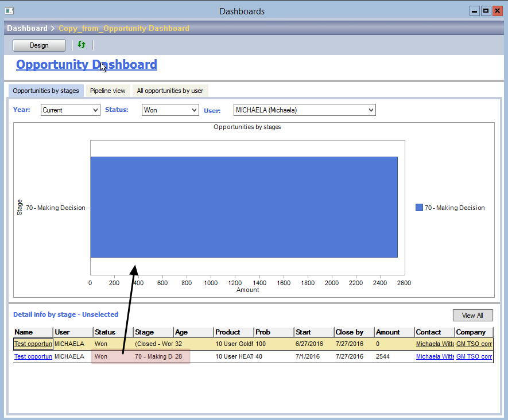Click the 70 - Making Decision legend entry
Screen dimensions: 508x420
450,207
